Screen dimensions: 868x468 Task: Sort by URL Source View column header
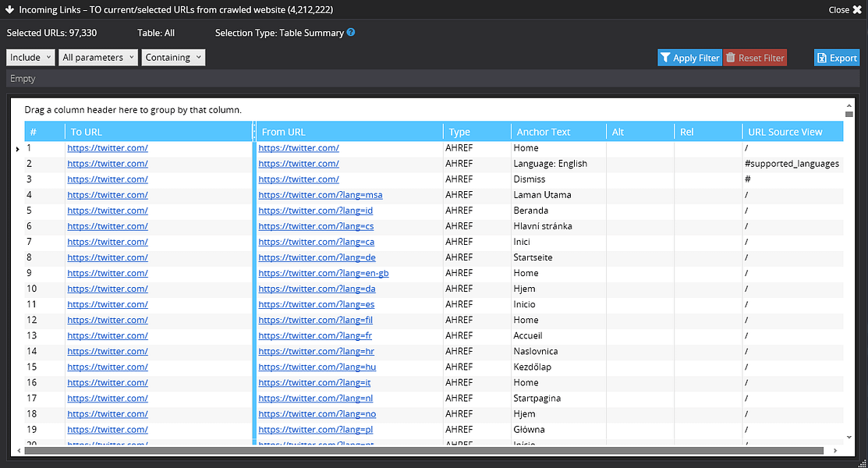(x=792, y=132)
